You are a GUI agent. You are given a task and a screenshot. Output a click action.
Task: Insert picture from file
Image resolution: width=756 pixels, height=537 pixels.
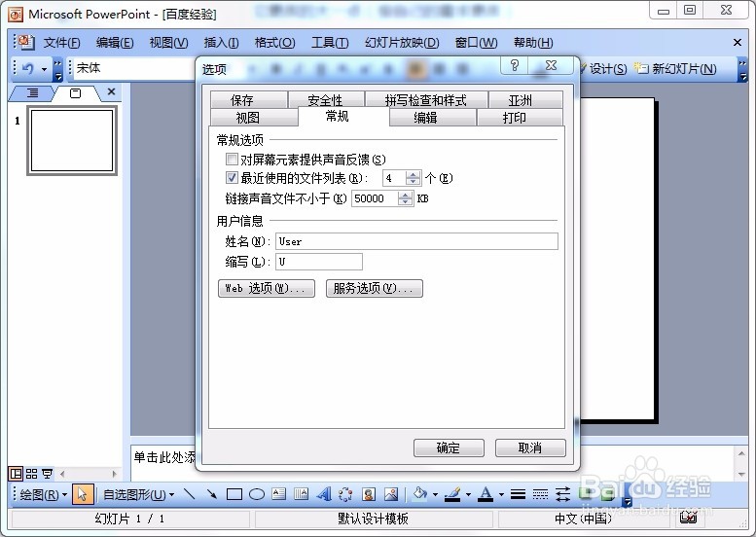point(391,494)
